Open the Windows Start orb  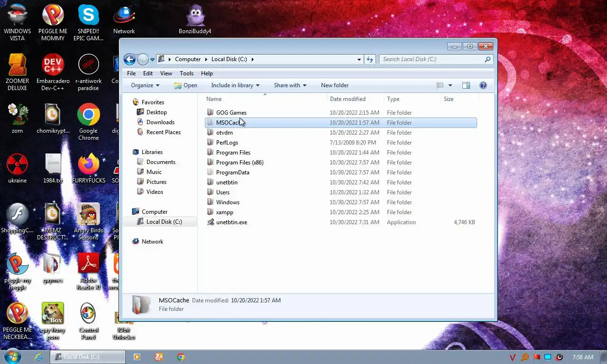tap(12, 356)
